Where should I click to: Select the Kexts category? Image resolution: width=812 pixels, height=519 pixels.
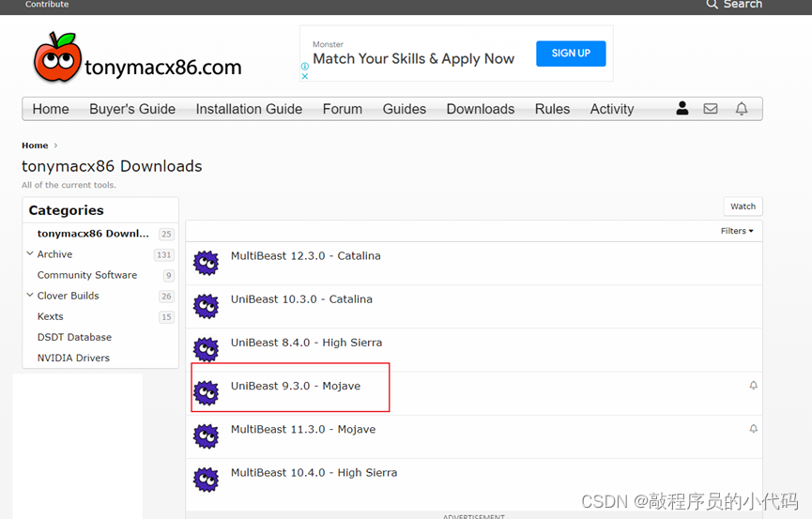[x=51, y=316]
